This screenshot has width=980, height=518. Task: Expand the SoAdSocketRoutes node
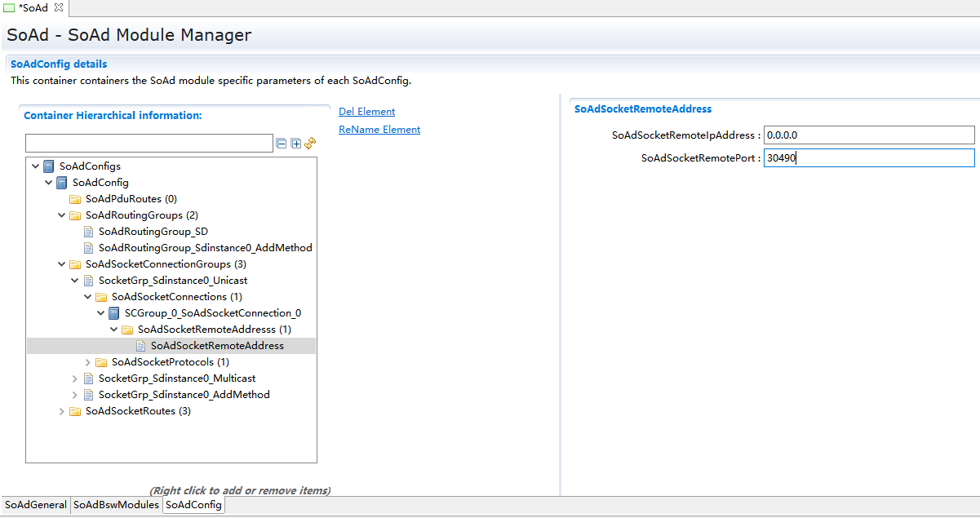point(62,411)
